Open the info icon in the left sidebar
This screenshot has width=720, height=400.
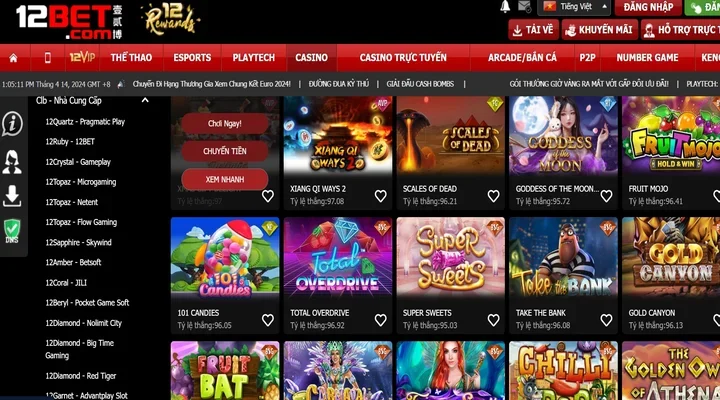click(12, 124)
